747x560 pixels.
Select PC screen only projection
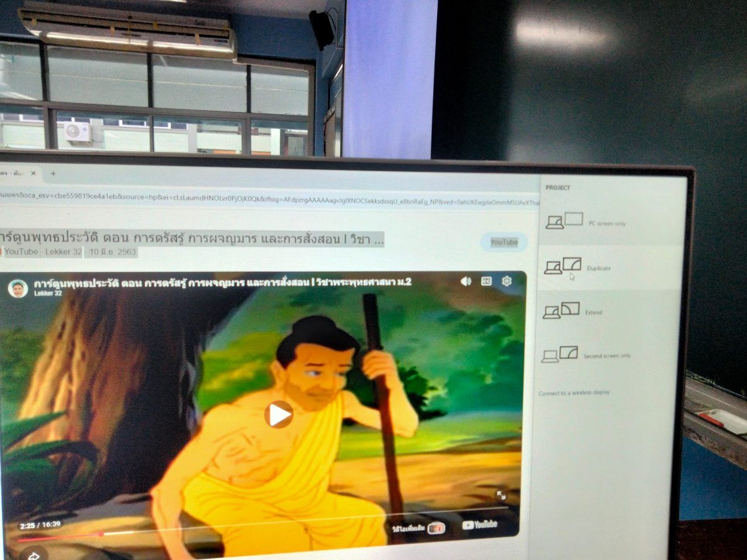pyautogui.click(x=611, y=222)
